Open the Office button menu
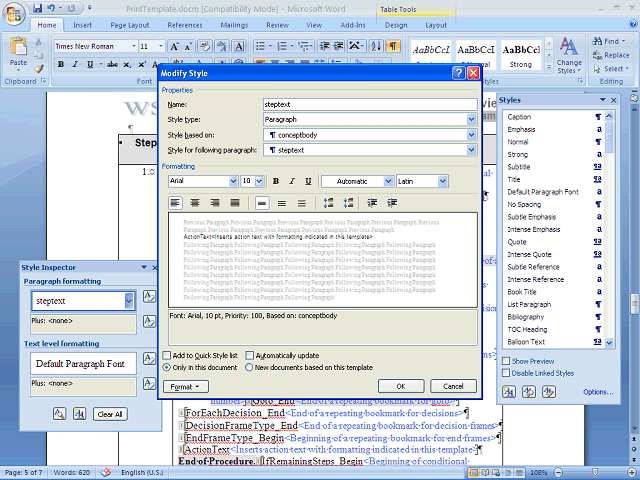This screenshot has width=640, height=480. (13, 15)
